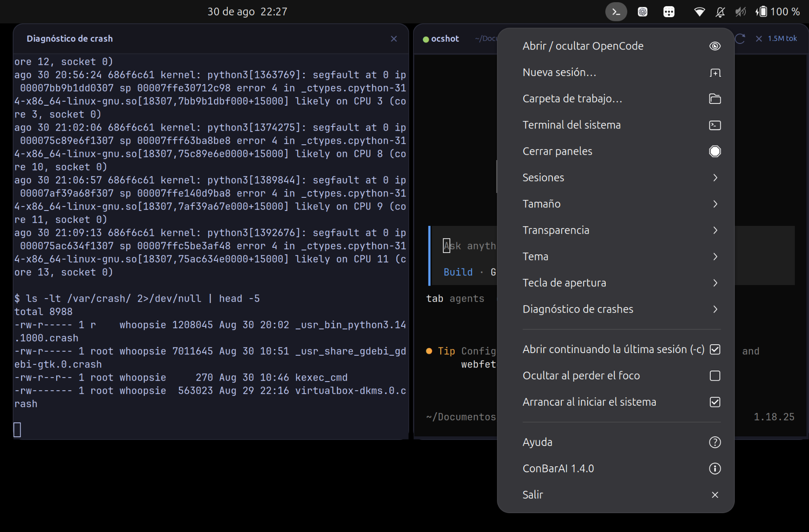Image resolution: width=809 pixels, height=532 pixels.
Task: Click the folder icon for Carpeta de trabajo
Action: coord(715,99)
